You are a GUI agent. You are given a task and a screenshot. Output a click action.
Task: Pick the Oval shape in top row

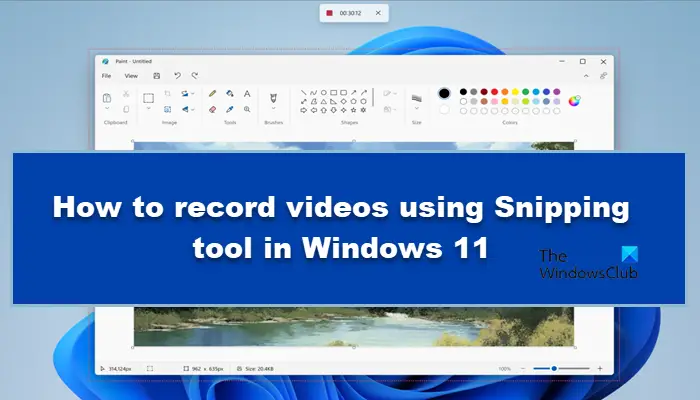(324, 93)
